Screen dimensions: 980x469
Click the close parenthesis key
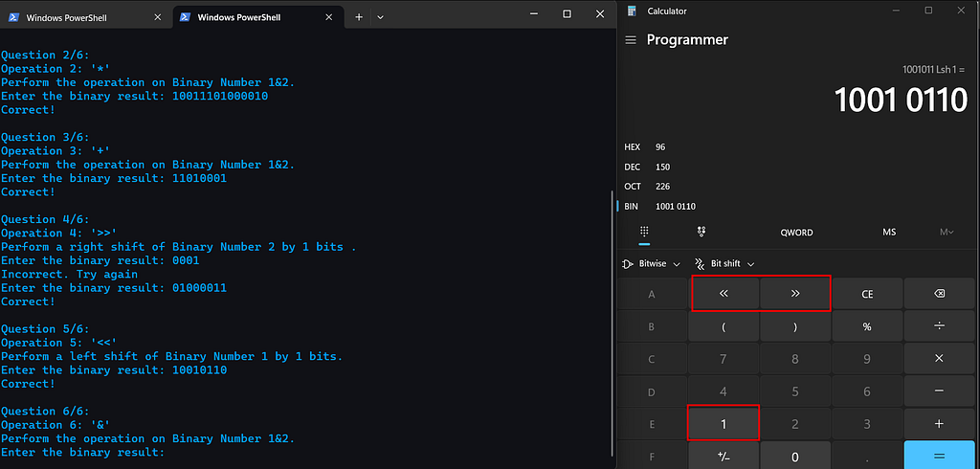[x=795, y=325]
